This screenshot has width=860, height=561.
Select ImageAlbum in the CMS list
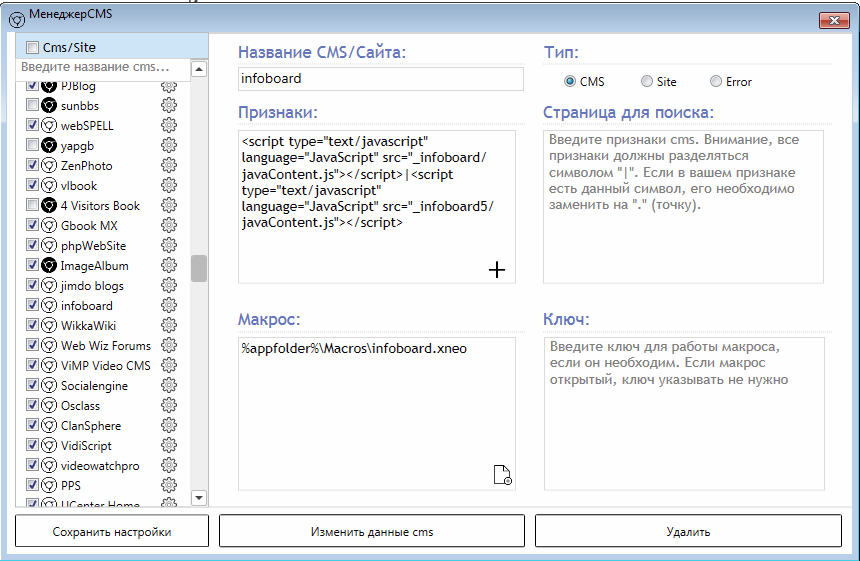click(x=94, y=266)
